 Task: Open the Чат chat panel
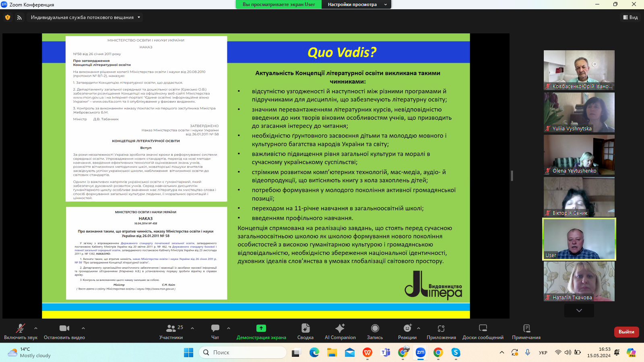coord(215,331)
